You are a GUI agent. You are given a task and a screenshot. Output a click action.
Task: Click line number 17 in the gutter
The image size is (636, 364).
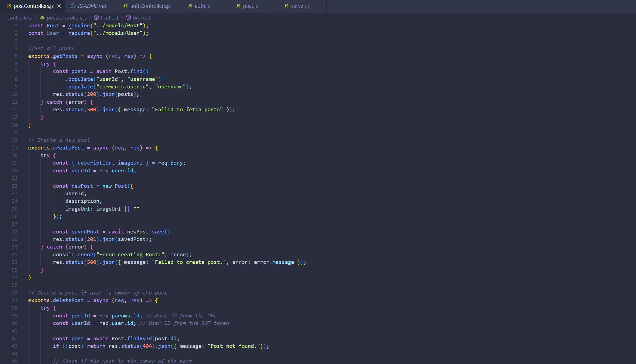point(15,148)
